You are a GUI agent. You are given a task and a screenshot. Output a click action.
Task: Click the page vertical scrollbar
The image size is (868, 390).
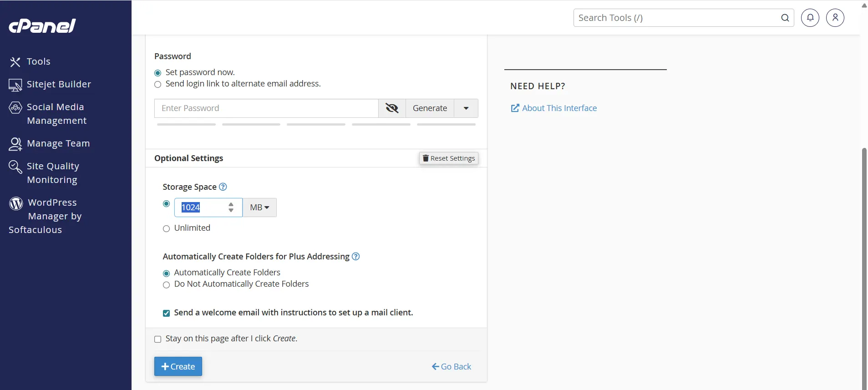click(864, 268)
